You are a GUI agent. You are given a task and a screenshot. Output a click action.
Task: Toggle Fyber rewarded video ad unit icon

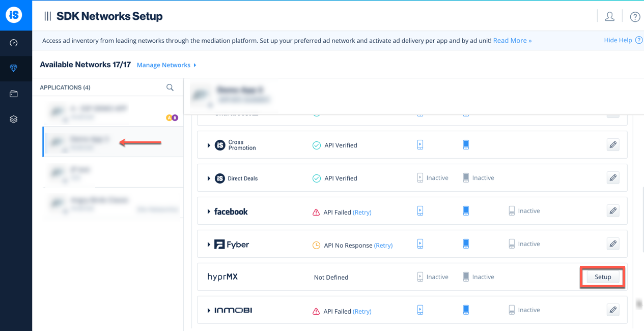point(420,244)
